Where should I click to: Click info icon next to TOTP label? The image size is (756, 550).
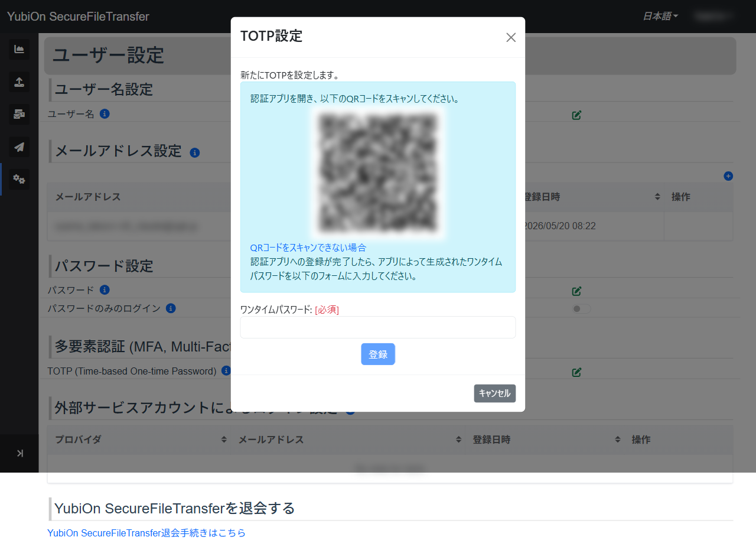click(x=226, y=370)
